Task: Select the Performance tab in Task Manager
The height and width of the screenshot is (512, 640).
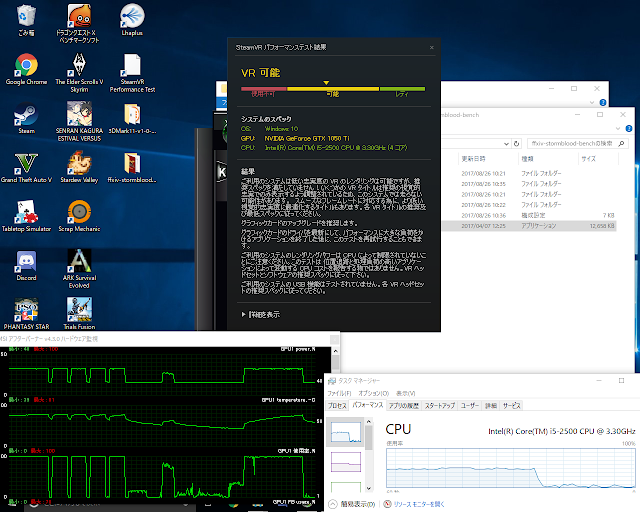Action: 368,405
